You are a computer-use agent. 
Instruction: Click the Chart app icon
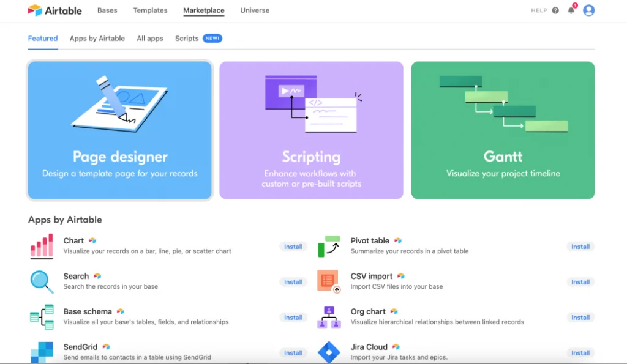(x=42, y=246)
